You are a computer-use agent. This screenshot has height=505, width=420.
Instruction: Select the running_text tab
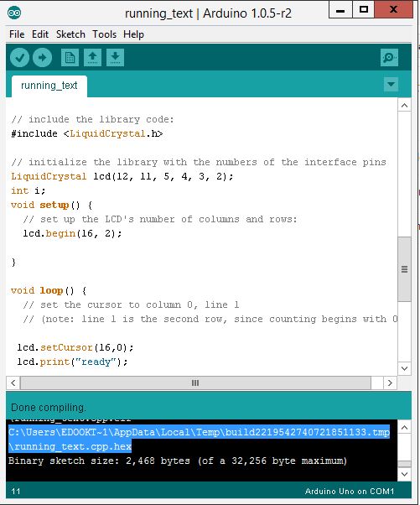[x=49, y=86]
